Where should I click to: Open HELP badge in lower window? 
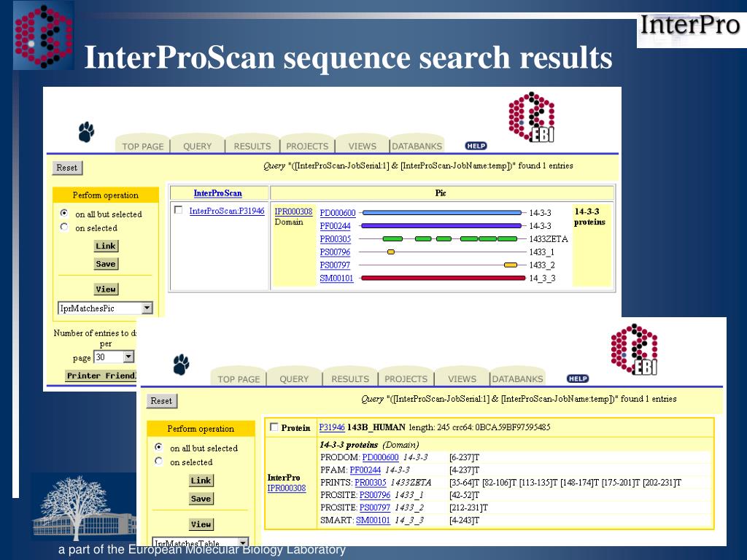[x=578, y=378]
